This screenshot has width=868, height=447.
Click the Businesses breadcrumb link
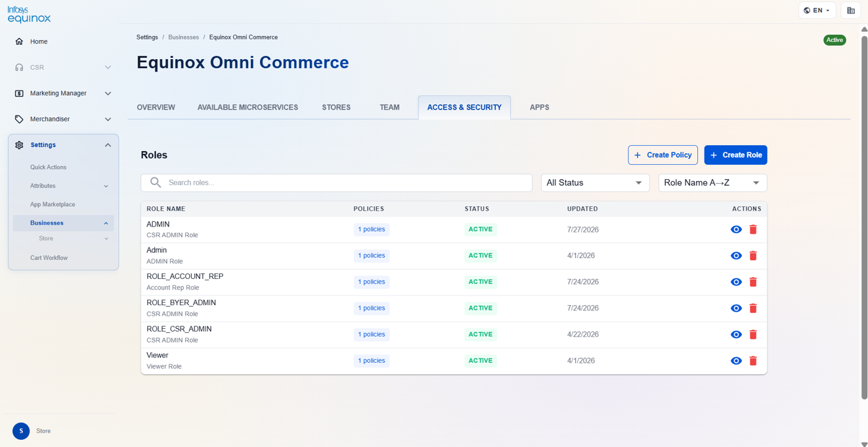coord(183,37)
